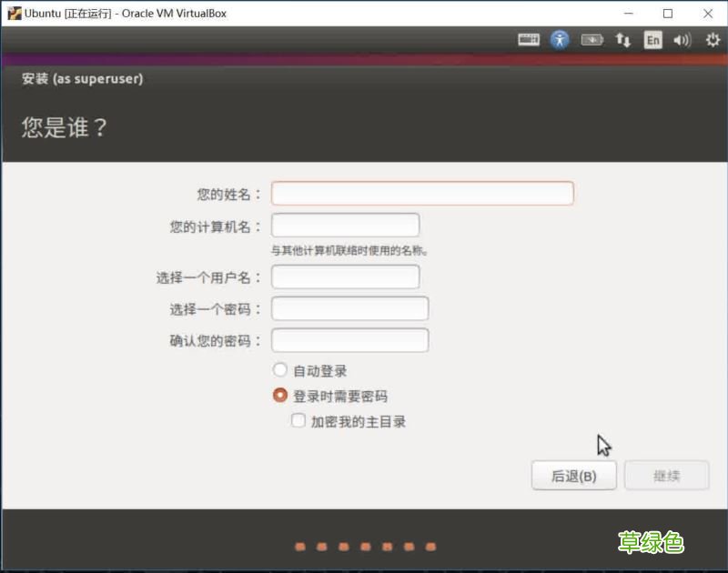Click the 后退(B) button
This screenshot has height=573, width=728.
(574, 475)
